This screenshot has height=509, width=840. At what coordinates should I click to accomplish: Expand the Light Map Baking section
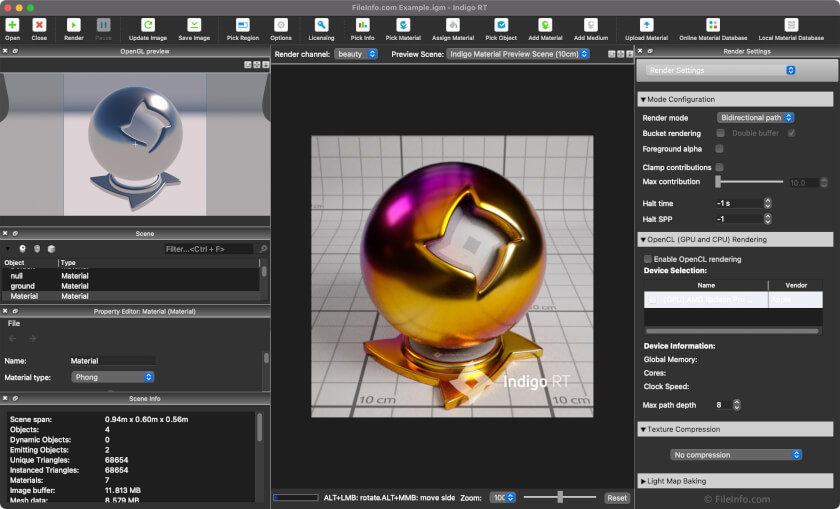(680, 481)
